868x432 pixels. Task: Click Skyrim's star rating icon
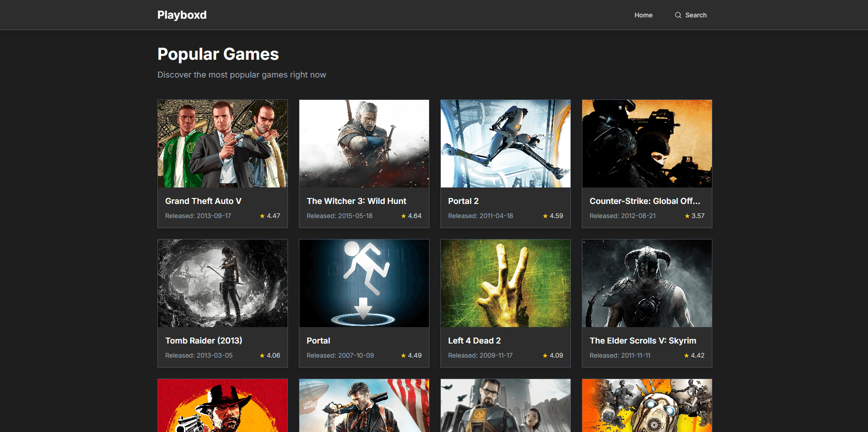tap(686, 355)
